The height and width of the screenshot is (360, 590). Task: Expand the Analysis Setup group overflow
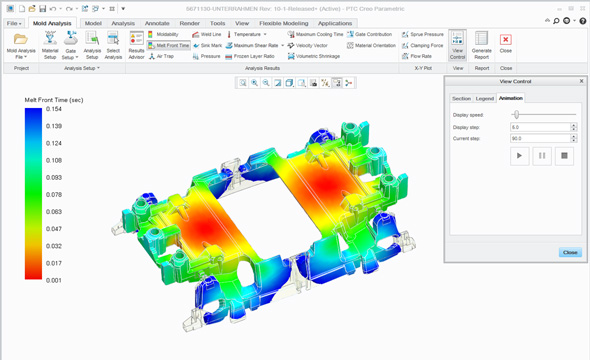tap(82, 68)
